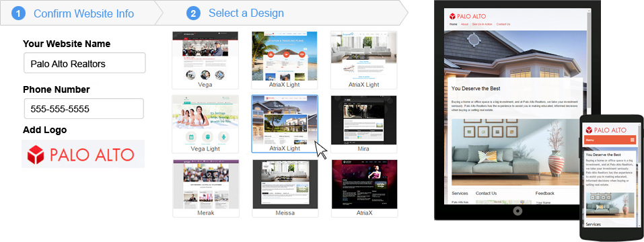Pick the Meissa design thumbnail
The image size is (644, 242).
[x=285, y=188]
